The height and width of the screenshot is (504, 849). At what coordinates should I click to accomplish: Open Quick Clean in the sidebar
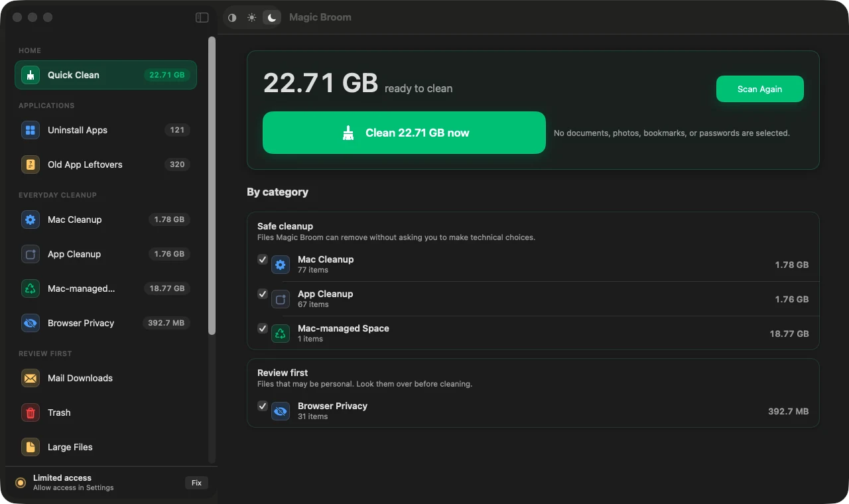click(105, 75)
